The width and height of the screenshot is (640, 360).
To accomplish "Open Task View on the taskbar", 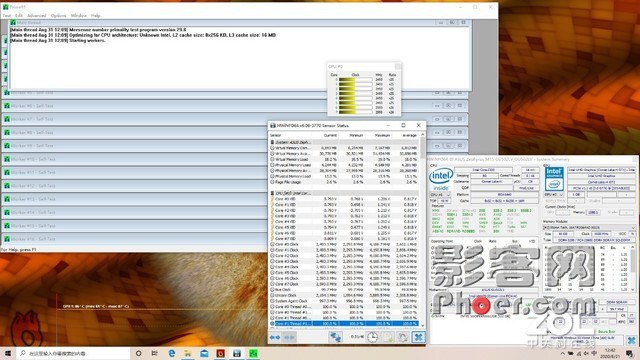I will (154, 353).
